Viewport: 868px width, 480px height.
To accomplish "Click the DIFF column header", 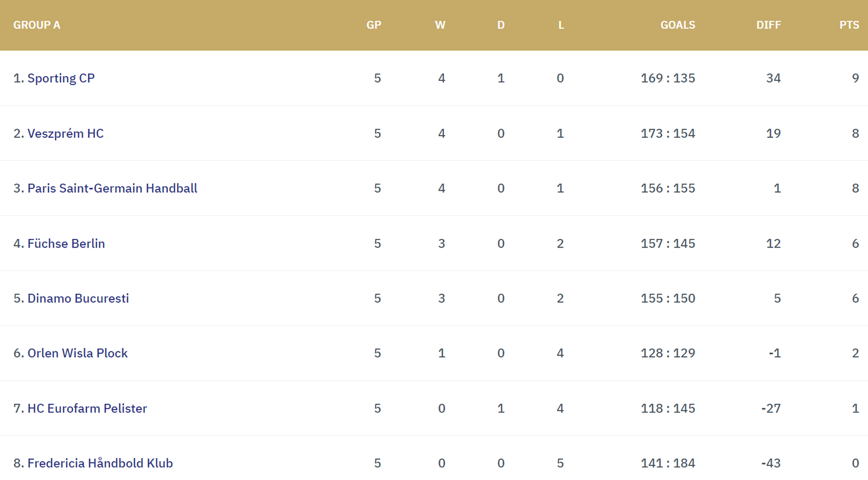I will click(x=768, y=25).
